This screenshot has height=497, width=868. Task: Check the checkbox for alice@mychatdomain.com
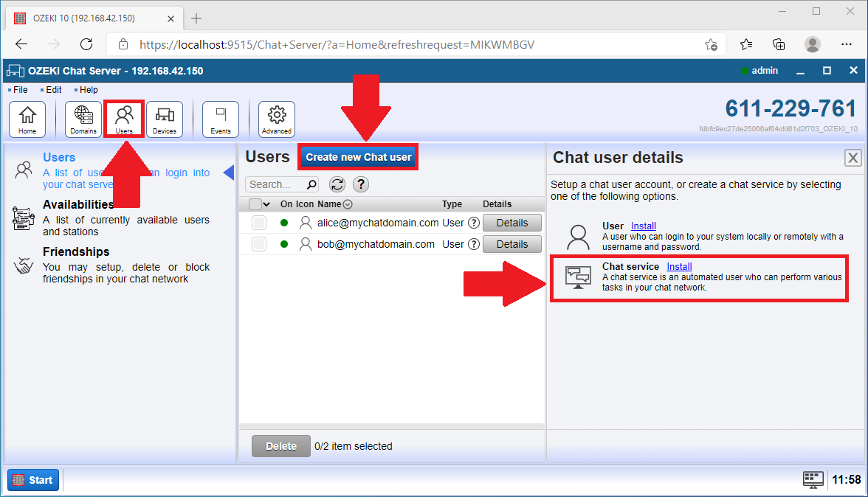[259, 222]
